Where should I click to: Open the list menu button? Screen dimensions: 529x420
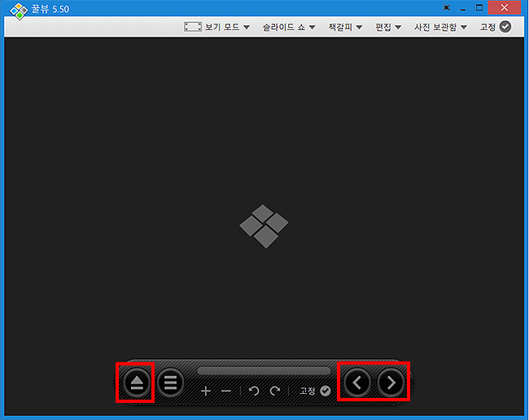tap(170, 383)
